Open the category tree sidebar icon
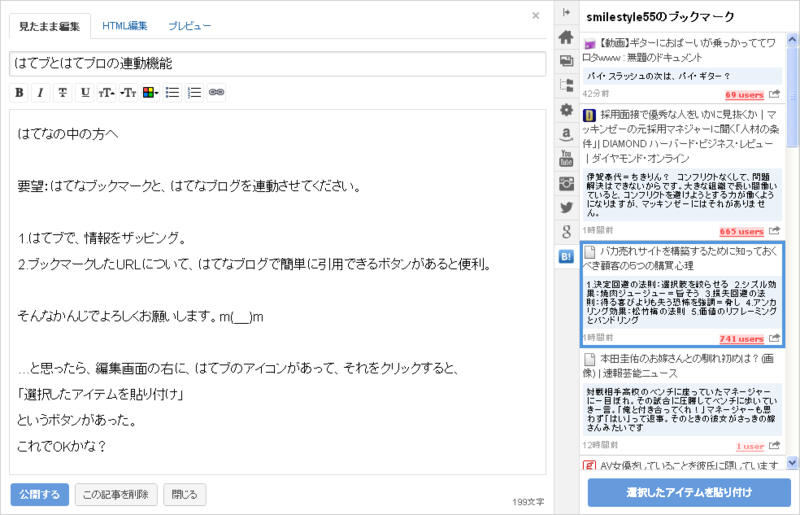 [566, 85]
